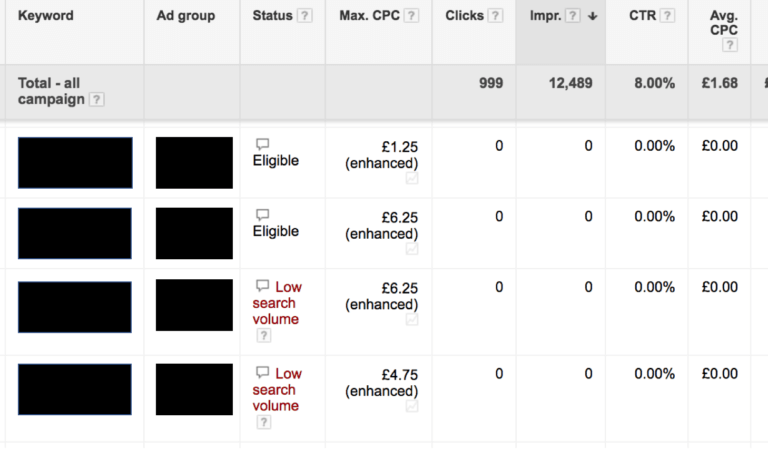The width and height of the screenshot is (768, 449).
Task: Click the help icon next to Impr.
Action: click(x=573, y=16)
